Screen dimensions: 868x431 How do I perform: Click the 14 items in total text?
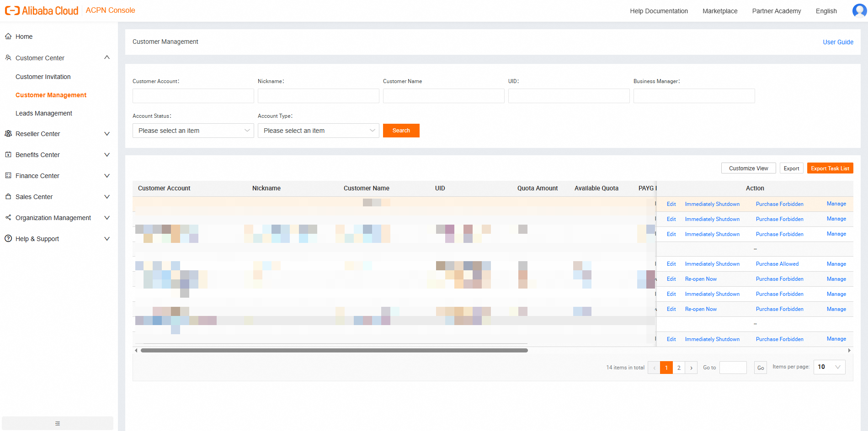(x=625, y=368)
